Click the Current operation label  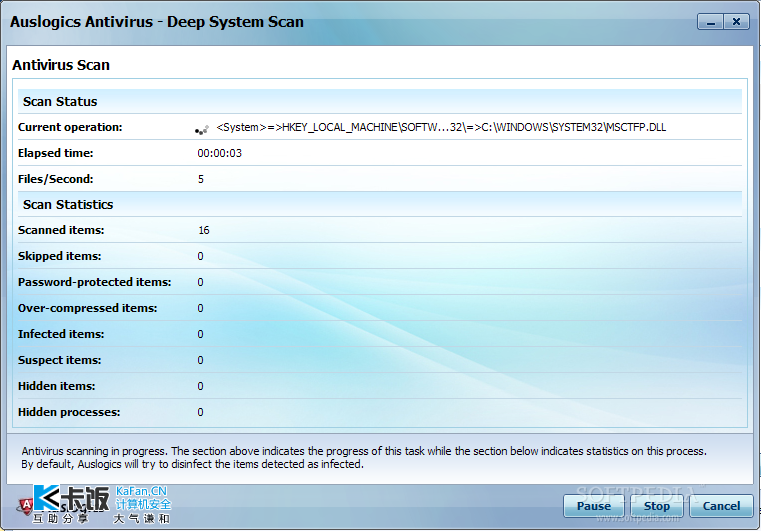pos(70,127)
